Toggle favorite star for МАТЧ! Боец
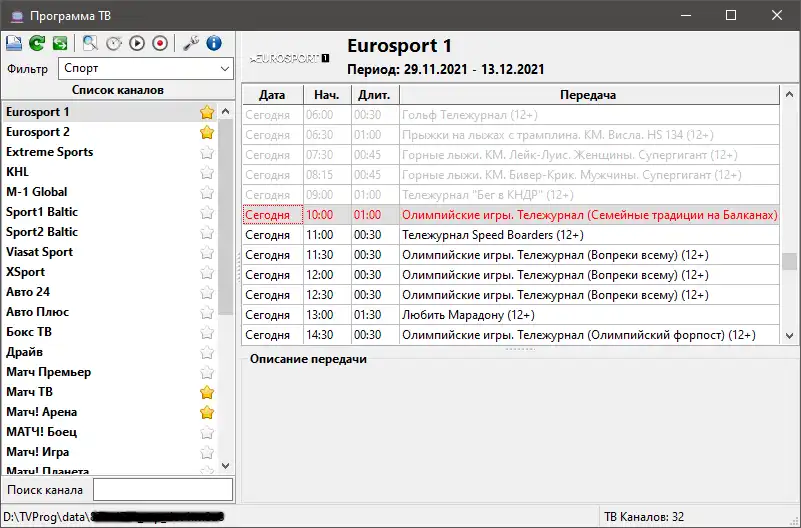Image resolution: width=801 pixels, height=528 pixels. click(x=207, y=433)
